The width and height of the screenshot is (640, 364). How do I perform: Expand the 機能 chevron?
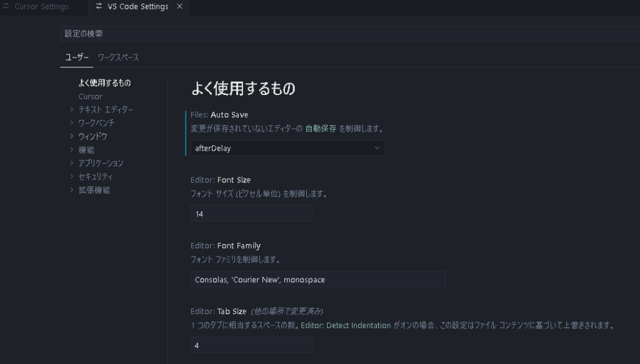[x=72, y=150]
